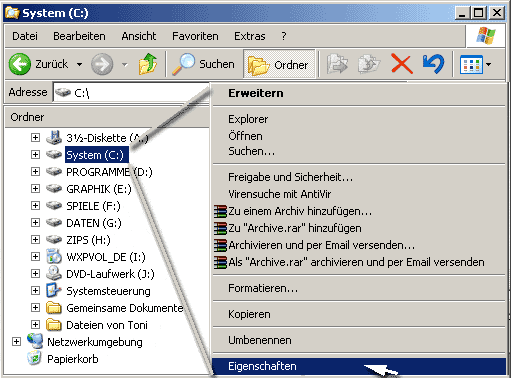Choose Zu einem Archiv hinzufügen... entry
This screenshot has height=378, width=511.
point(359,211)
